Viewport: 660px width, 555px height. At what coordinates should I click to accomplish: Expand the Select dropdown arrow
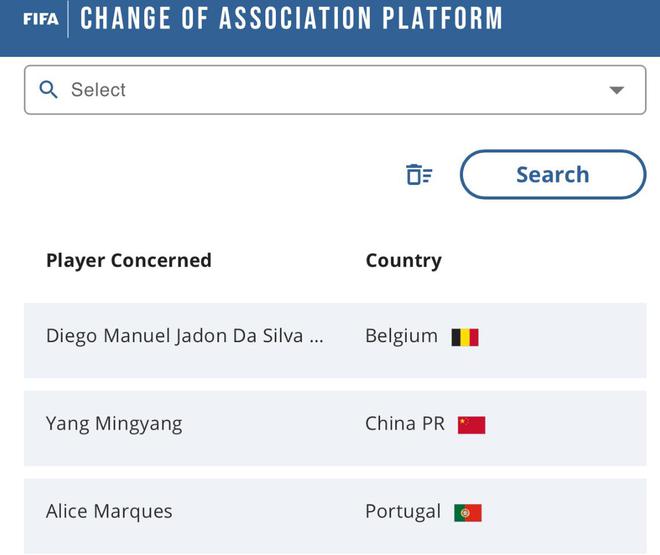[617, 90]
